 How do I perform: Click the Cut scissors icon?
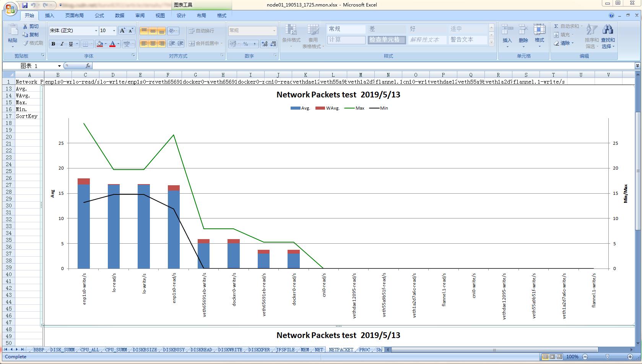click(x=25, y=26)
